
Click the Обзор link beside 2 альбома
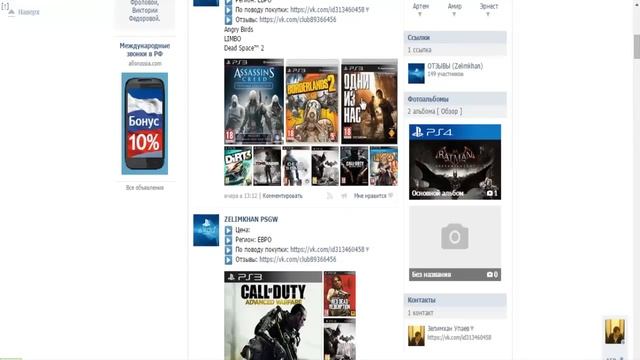pyautogui.click(x=449, y=111)
